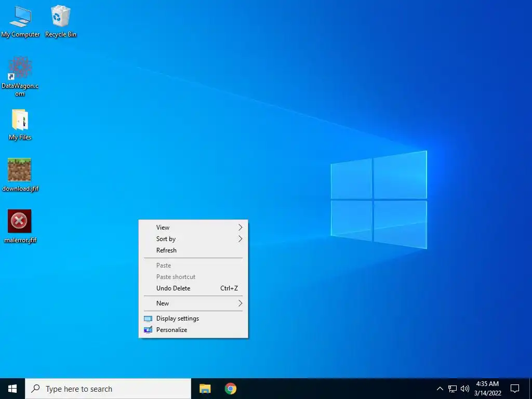Image resolution: width=532 pixels, height=399 pixels.
Task: Open File Explorer from the taskbar
Action: point(205,389)
